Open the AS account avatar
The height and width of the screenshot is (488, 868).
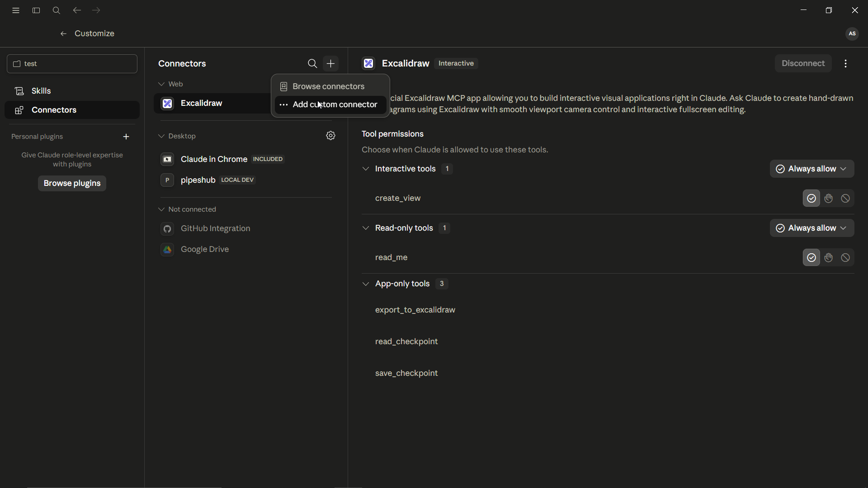[x=852, y=33]
